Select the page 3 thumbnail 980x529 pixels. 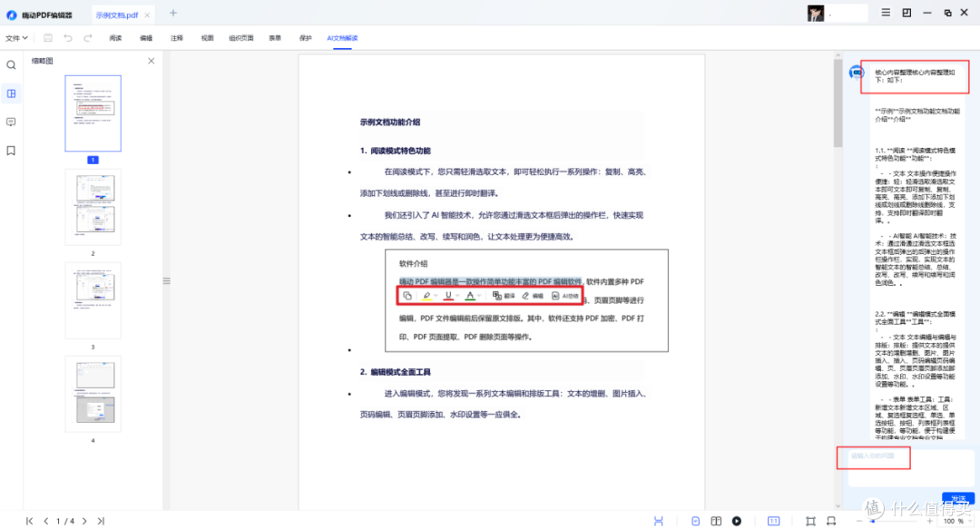93,300
